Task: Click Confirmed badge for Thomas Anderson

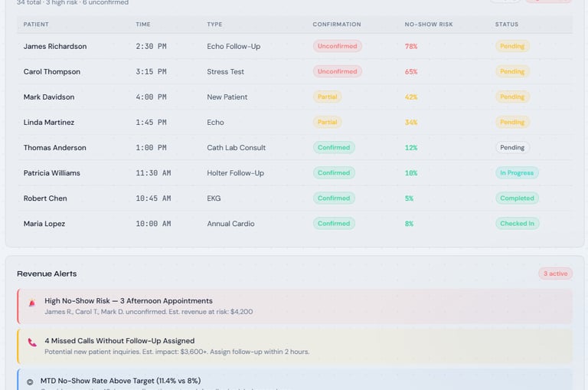Action: click(x=334, y=148)
